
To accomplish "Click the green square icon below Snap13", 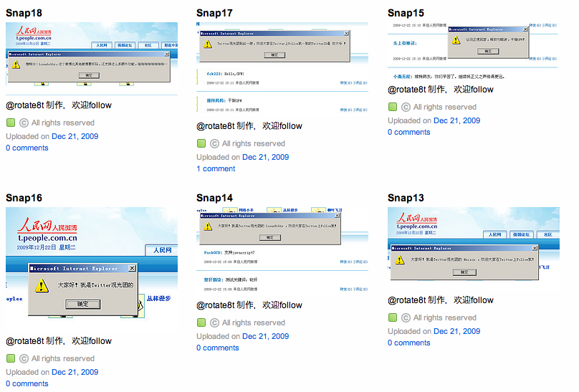I will (x=393, y=317).
